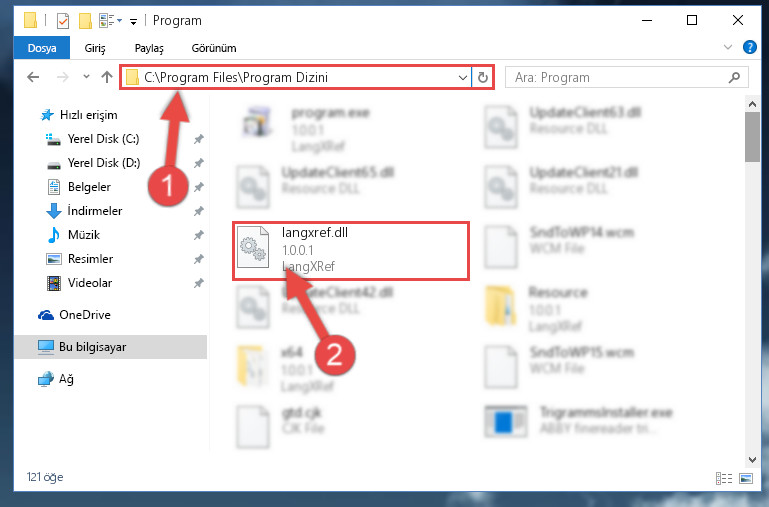Click the refresh icon beside address bar
The height and width of the screenshot is (507, 769).
point(483,77)
